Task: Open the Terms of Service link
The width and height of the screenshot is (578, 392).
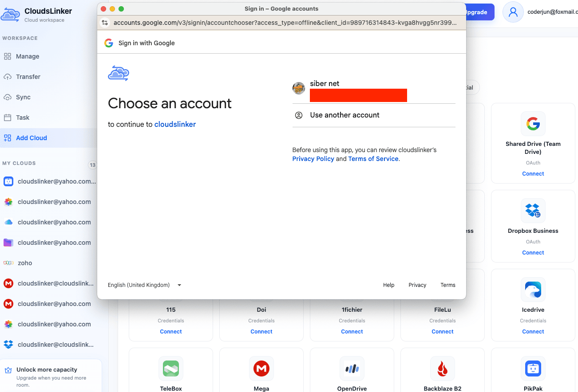Action: pos(373,159)
